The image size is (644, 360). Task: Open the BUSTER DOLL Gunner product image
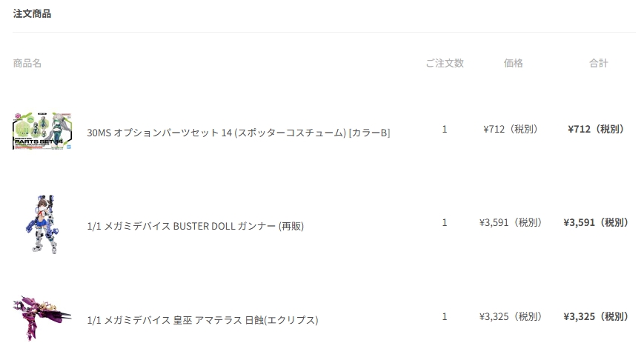coord(42,224)
